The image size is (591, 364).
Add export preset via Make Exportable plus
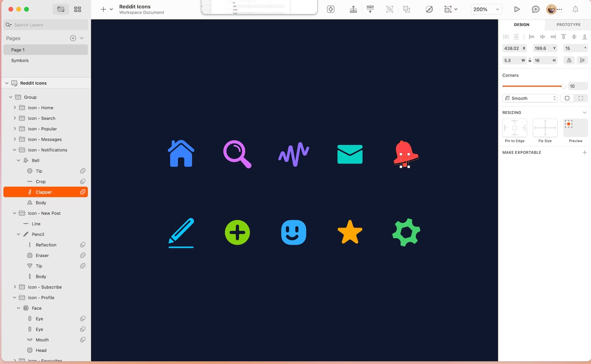point(584,152)
